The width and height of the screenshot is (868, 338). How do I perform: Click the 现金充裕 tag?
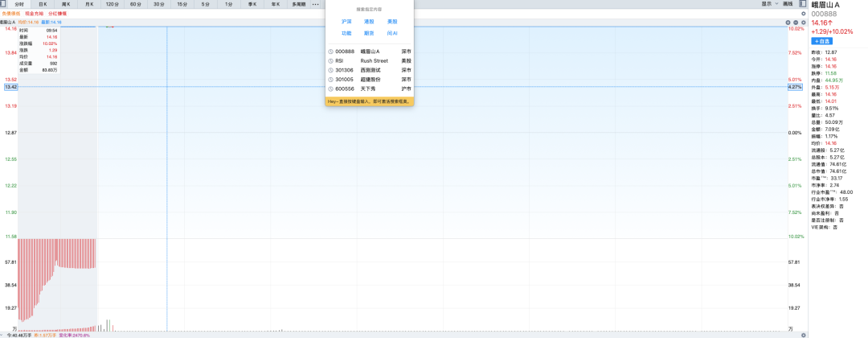coord(34,13)
